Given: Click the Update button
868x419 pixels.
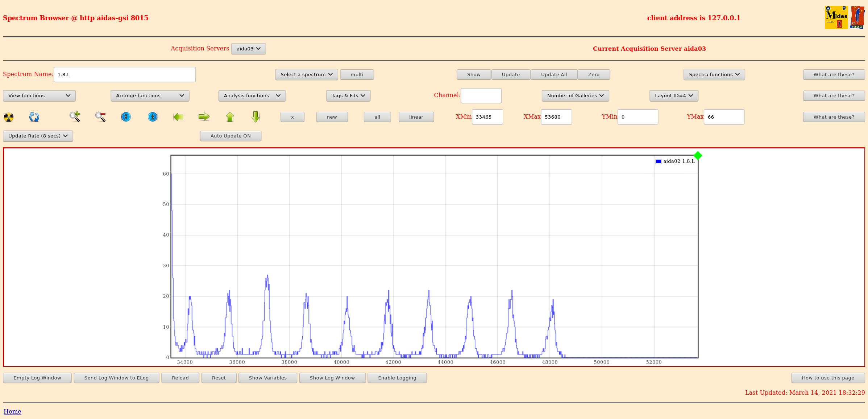Looking at the screenshot, I should 511,74.
